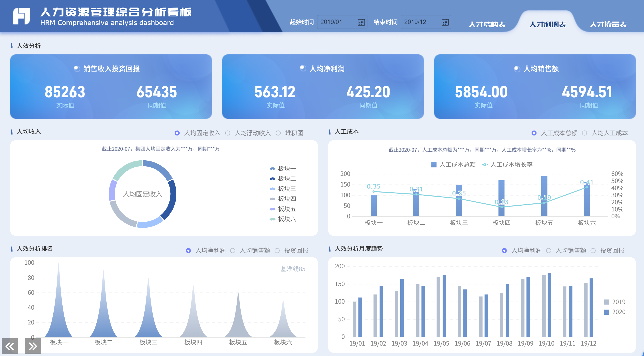
Task: Click the previous page double-arrow icon
Action: click(x=10, y=346)
